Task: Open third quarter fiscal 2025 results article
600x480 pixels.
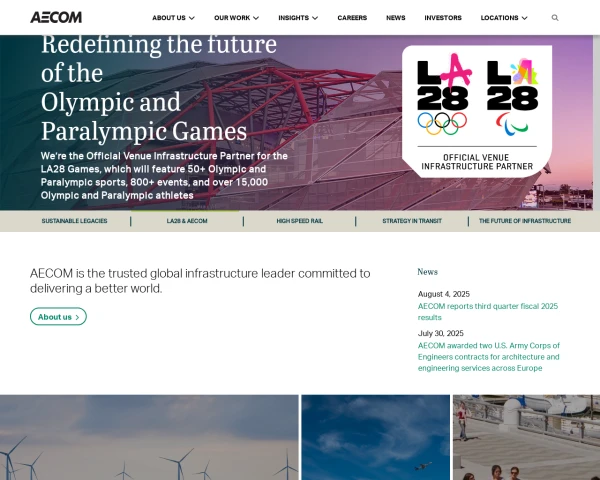Action: 488,312
